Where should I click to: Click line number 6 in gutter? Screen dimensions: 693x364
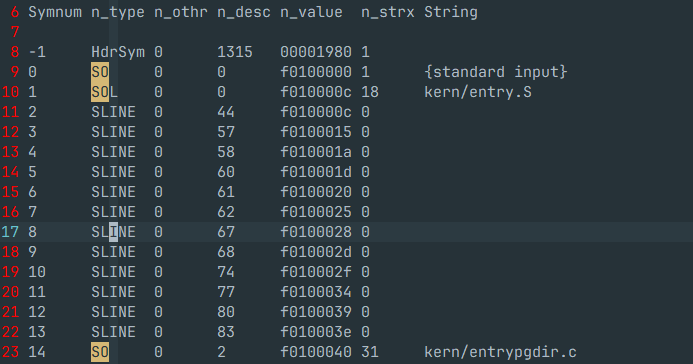point(15,12)
